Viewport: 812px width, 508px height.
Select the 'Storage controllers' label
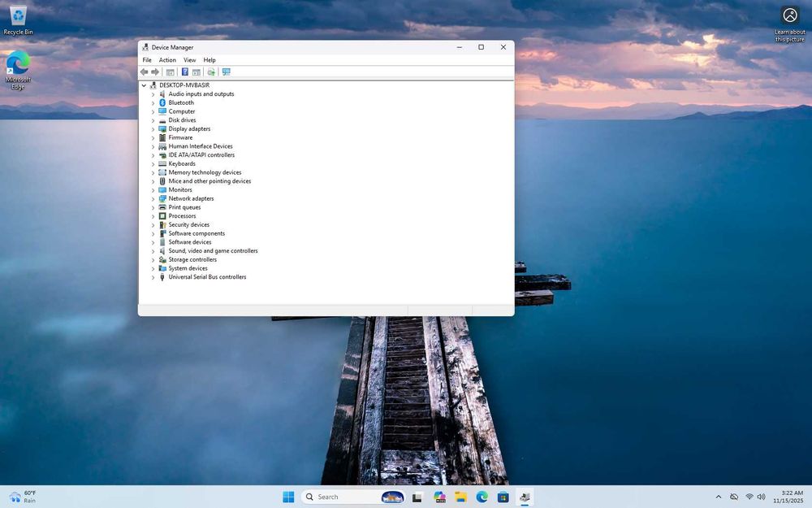pos(192,260)
